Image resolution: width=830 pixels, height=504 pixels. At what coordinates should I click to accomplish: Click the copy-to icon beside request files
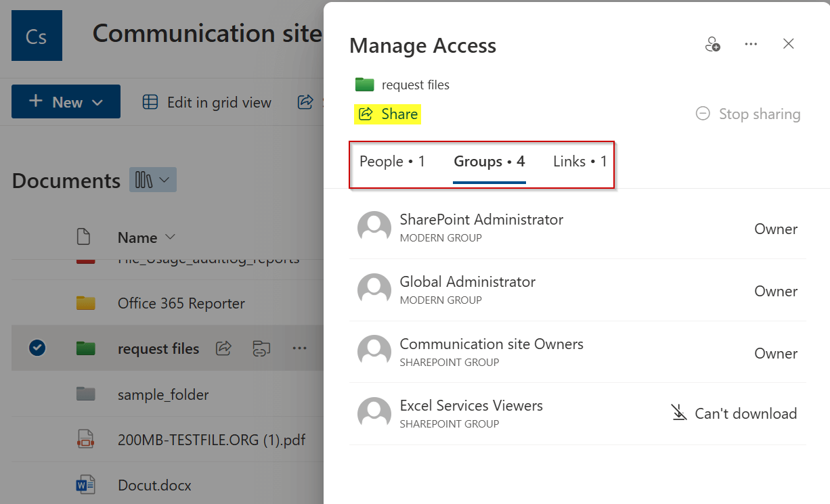261,348
